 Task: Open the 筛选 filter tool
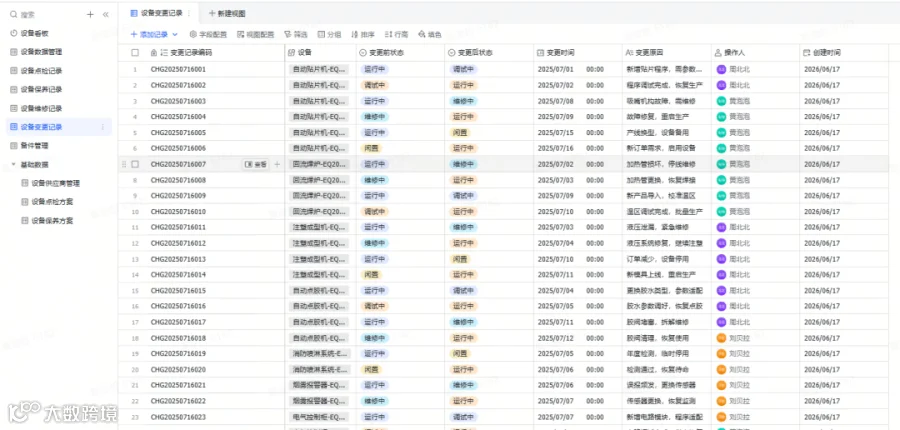(x=296, y=34)
